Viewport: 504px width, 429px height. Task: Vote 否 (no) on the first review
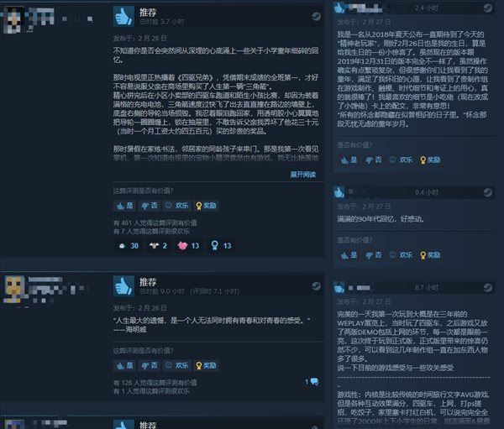click(150, 206)
